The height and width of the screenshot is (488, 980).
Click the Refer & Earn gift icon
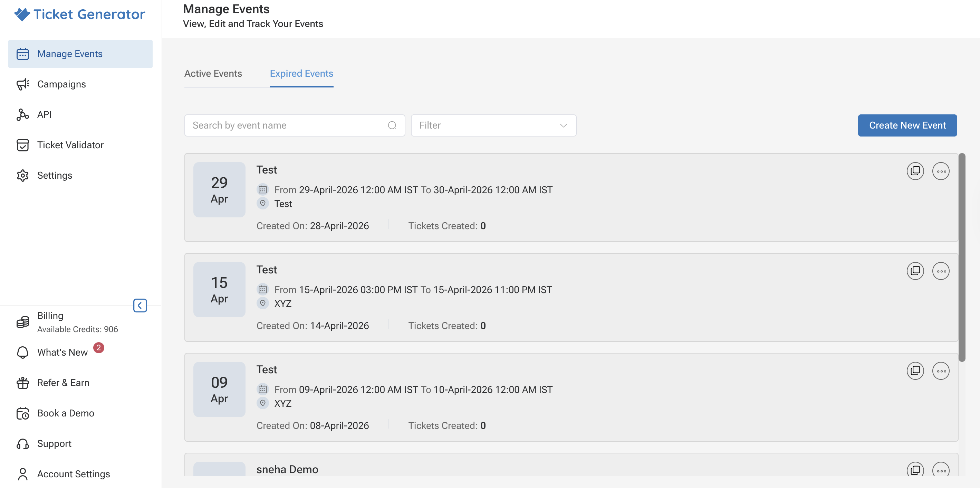(23, 383)
